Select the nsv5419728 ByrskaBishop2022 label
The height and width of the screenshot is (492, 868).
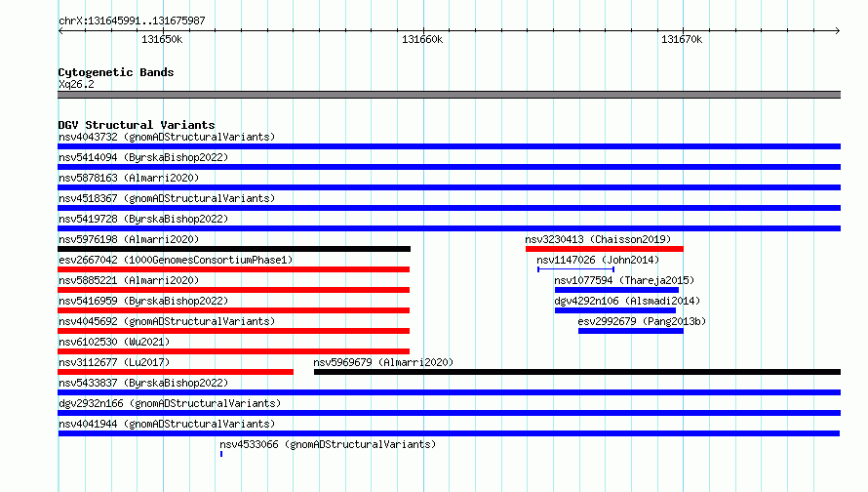click(143, 219)
